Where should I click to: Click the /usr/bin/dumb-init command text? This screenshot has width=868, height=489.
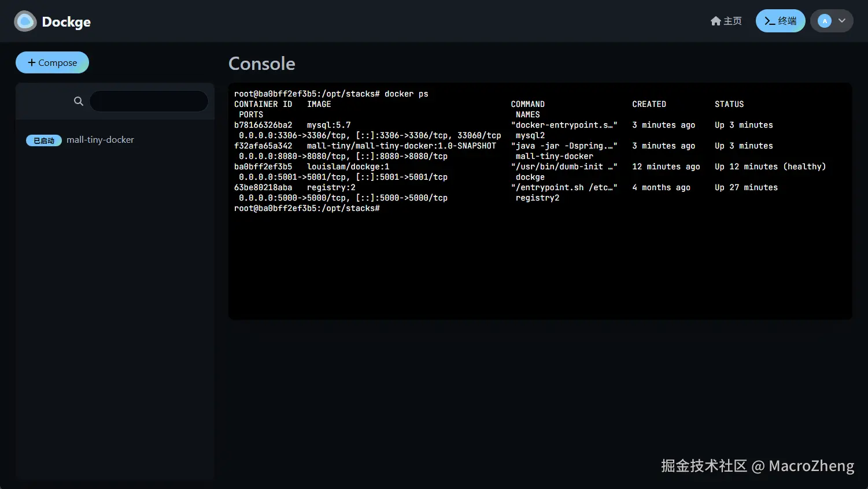pos(564,166)
